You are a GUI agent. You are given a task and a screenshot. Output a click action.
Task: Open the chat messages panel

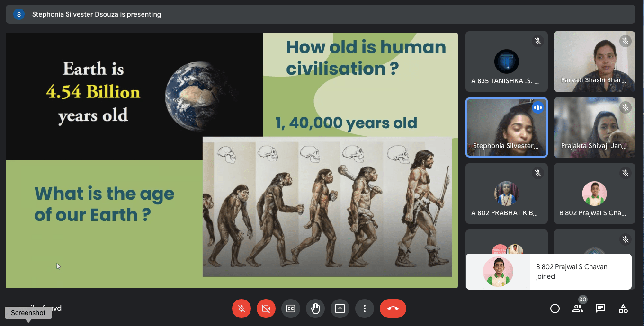[600, 308]
